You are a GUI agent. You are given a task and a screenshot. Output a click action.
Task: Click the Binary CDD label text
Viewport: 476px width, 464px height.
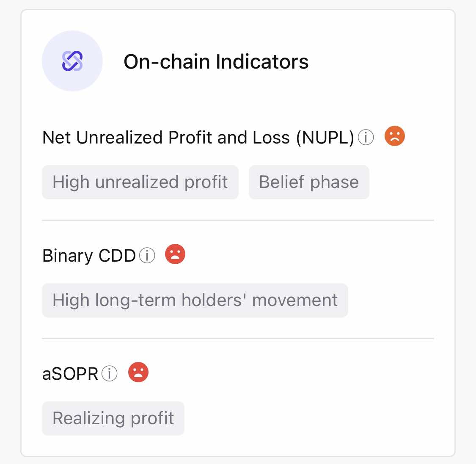(89, 256)
